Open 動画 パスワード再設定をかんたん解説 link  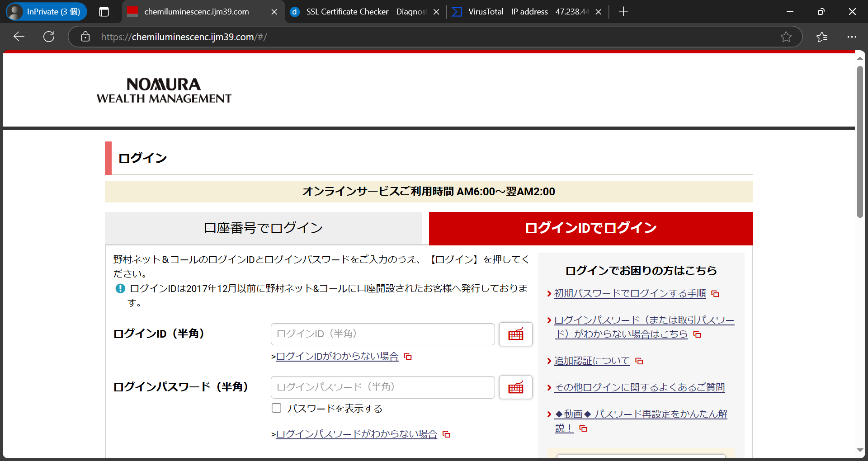(641, 421)
